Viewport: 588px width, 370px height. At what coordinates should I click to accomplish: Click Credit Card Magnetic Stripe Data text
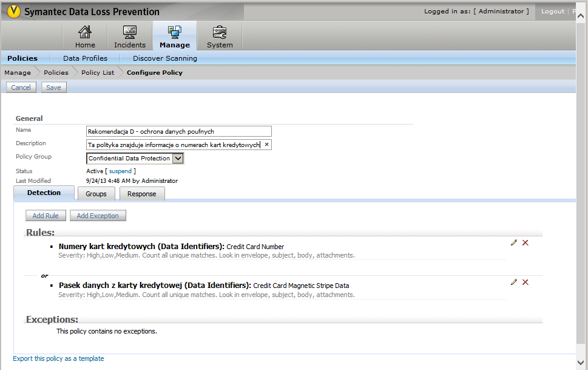click(x=301, y=286)
